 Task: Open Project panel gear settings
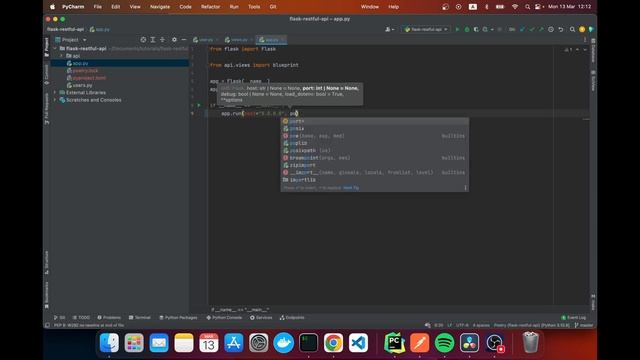(x=174, y=40)
